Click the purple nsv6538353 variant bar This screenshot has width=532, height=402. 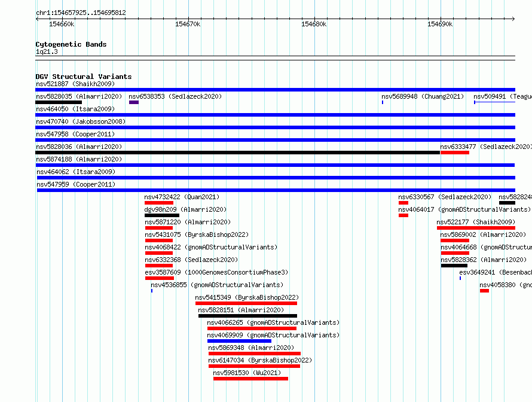[x=134, y=102]
